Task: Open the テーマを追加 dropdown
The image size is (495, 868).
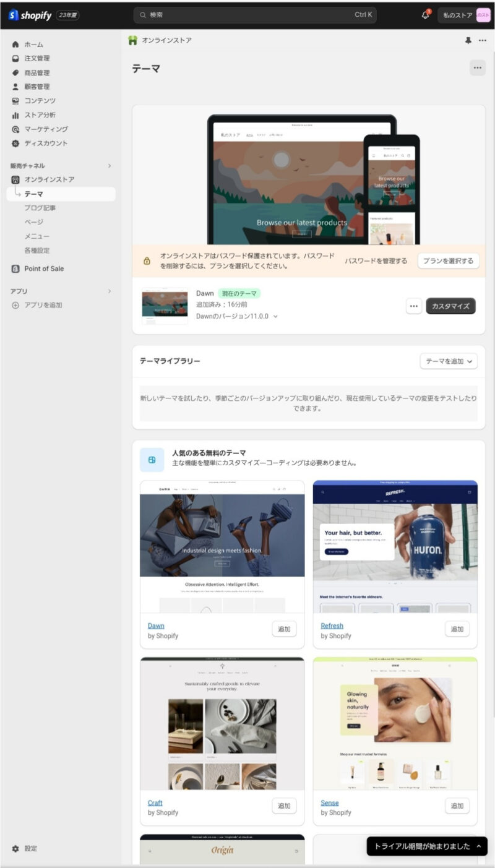Action: (x=449, y=361)
